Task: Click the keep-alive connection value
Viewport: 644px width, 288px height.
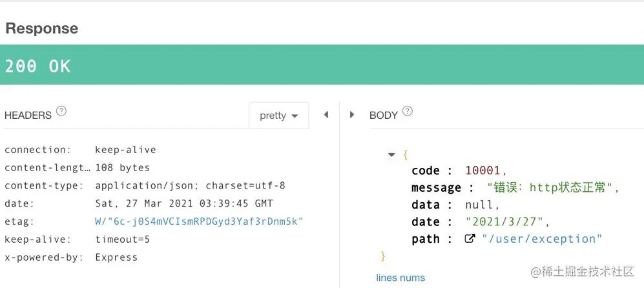Action: pos(125,150)
